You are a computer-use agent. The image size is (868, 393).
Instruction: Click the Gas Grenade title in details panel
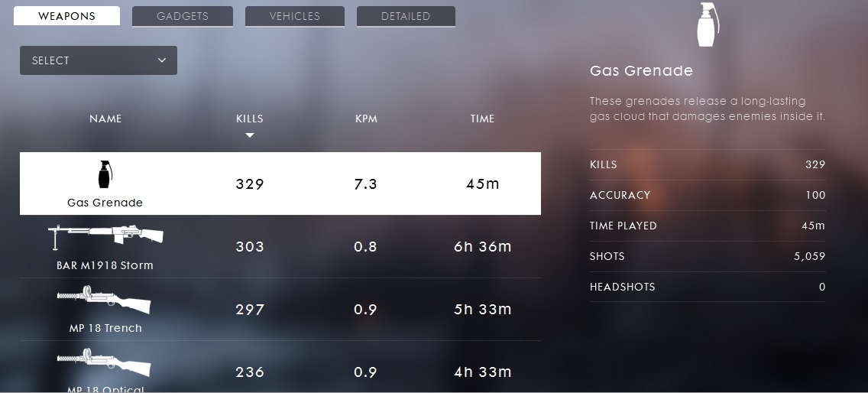641,71
